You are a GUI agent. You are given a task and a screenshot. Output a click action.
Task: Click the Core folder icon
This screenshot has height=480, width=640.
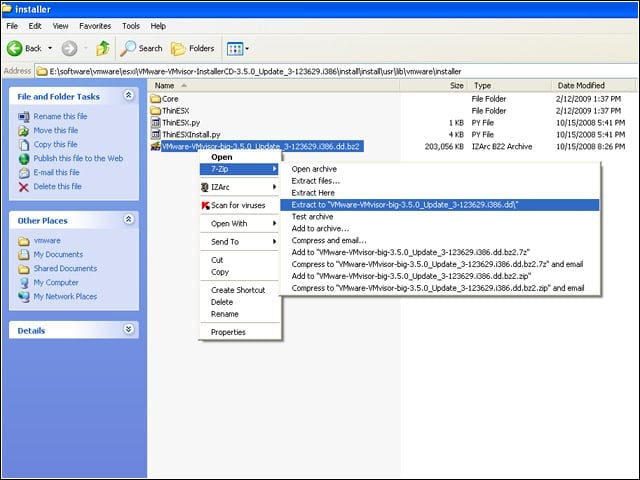155,99
